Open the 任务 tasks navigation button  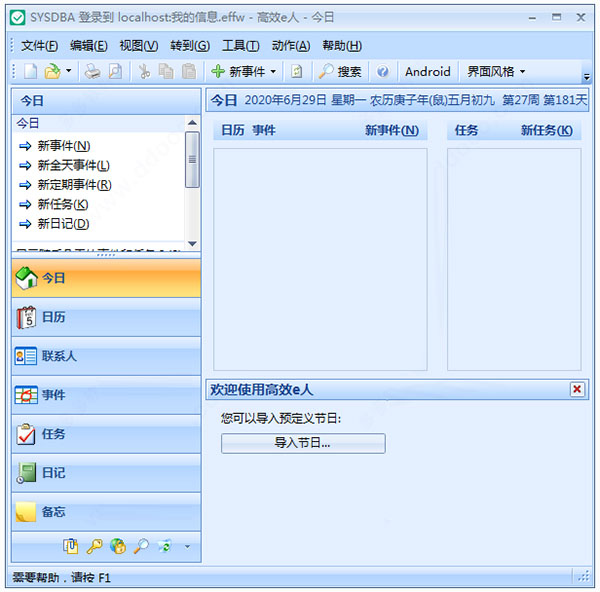tap(106, 434)
